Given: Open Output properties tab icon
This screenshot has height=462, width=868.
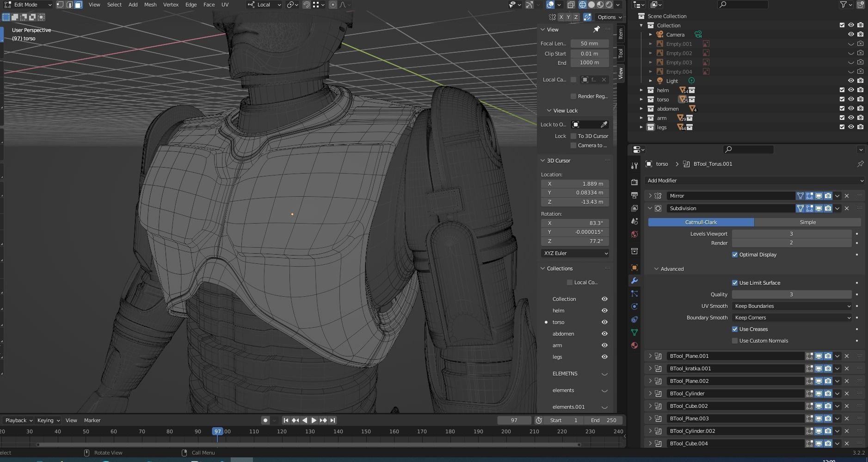Looking at the screenshot, I should (634, 195).
